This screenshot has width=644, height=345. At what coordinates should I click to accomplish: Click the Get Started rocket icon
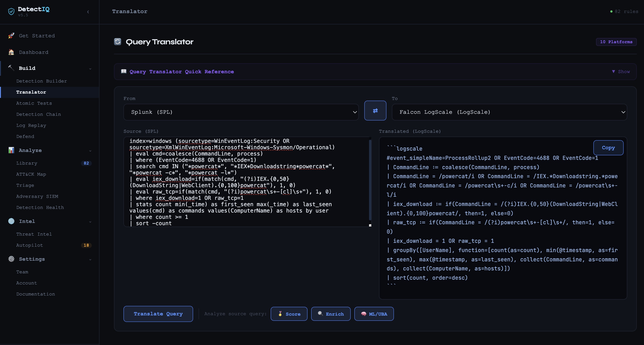pos(11,36)
